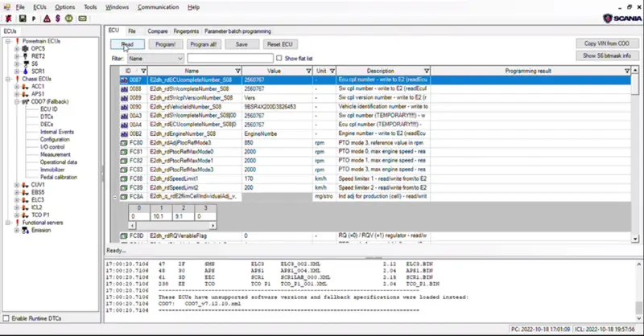
Task: Open the ID column filter dropdown
Action: tap(143, 71)
